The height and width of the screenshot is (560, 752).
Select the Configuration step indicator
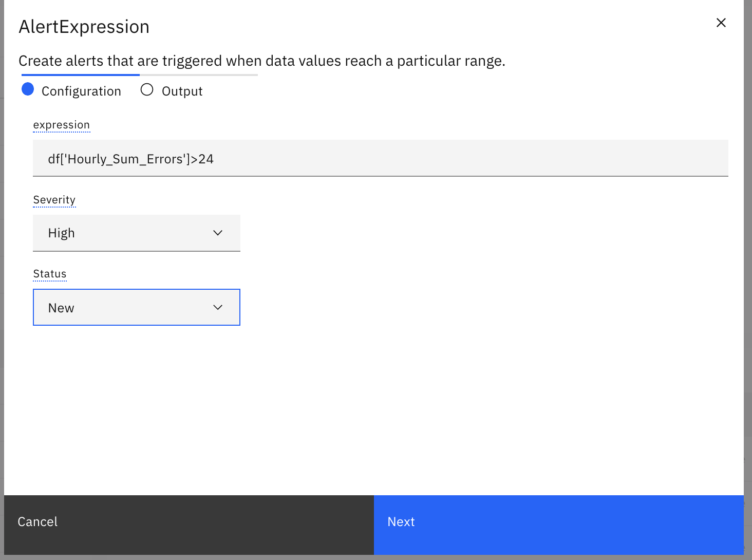pos(71,90)
